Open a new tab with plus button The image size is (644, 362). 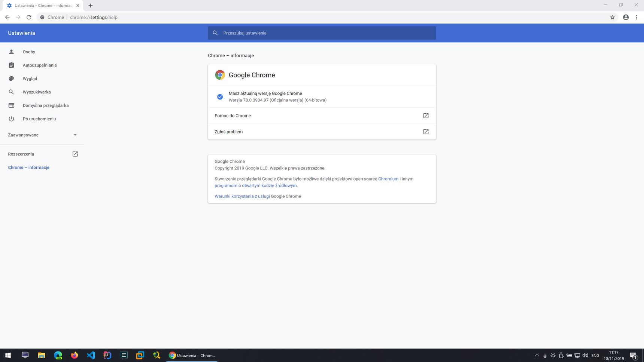tap(91, 6)
